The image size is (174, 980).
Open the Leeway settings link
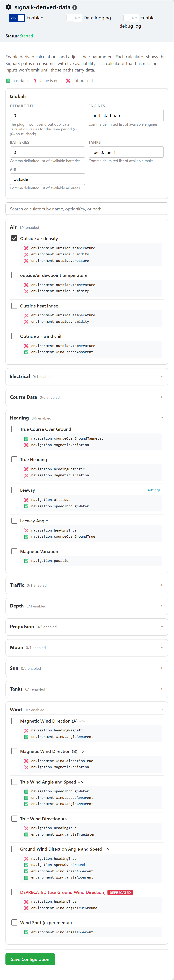click(x=154, y=490)
